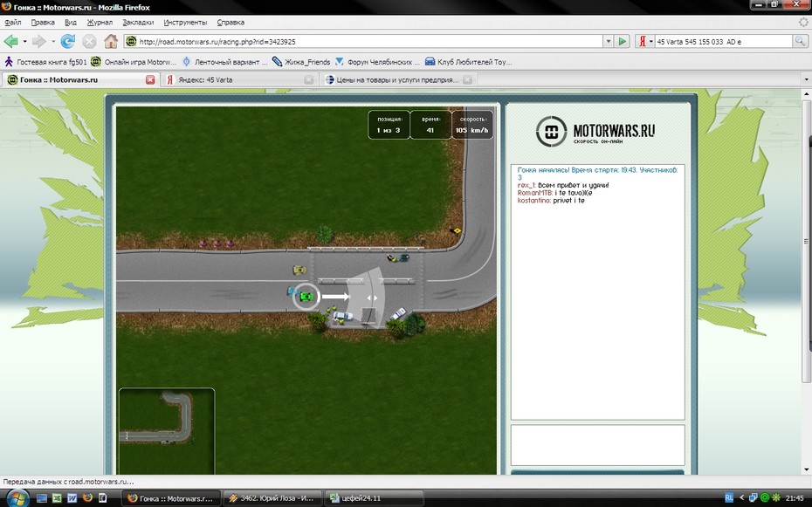Viewport: 812px width, 507px height.
Task: Switch to the 3462. Юрий Лоза taskbar window
Action: (272, 498)
